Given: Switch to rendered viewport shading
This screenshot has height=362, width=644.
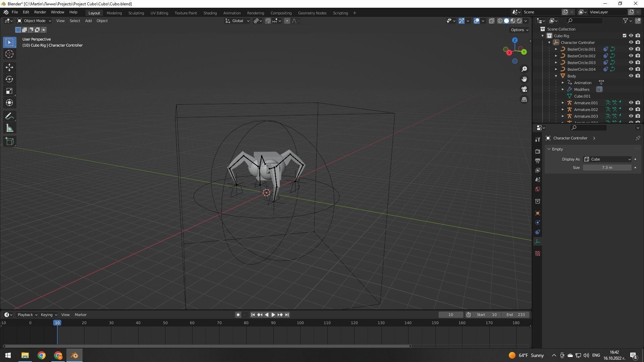Looking at the screenshot, I should click(x=519, y=21).
